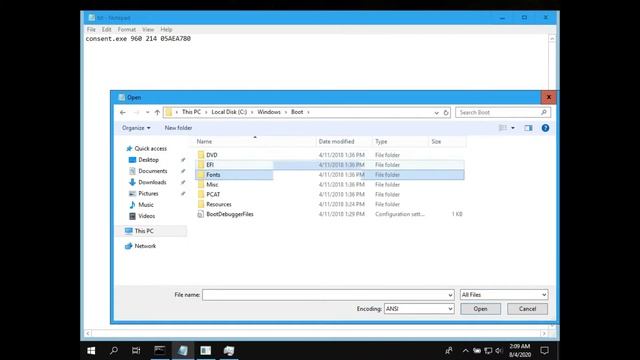Switch to the Notepad taskbar icon
Viewport: 640px width, 360px height.
pyautogui.click(x=182, y=351)
